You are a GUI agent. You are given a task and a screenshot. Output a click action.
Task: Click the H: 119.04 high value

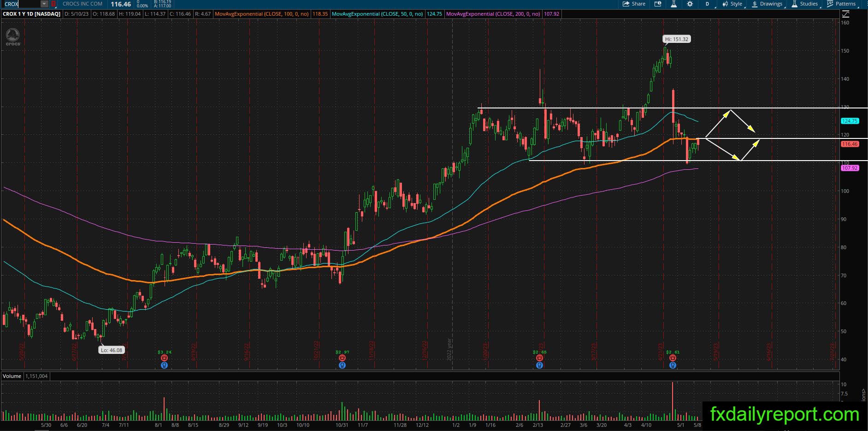pos(130,14)
